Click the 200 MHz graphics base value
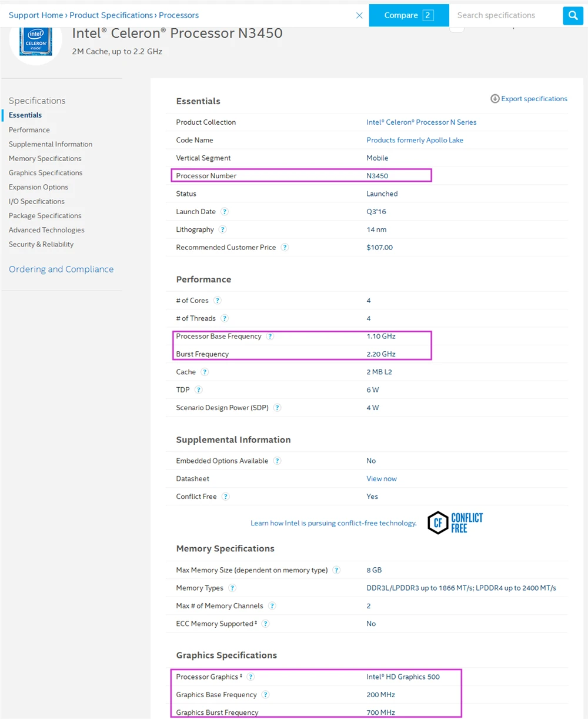The height and width of the screenshot is (719, 588). click(381, 695)
